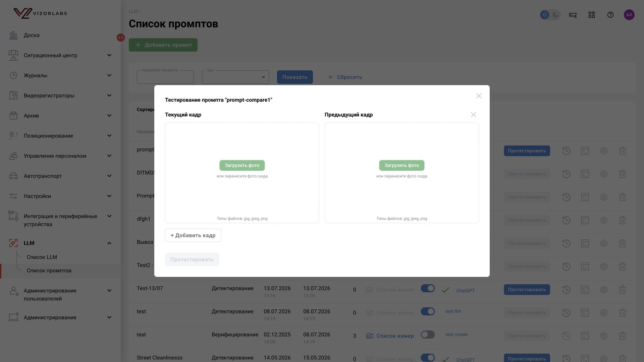Close the prompt testing dialog
This screenshot has height=362, width=644.
[x=479, y=96]
